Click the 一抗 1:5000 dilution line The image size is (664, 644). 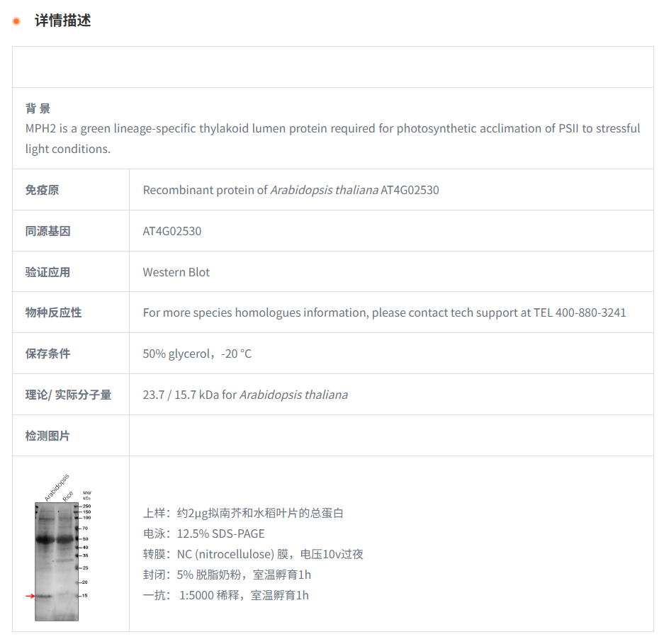tap(225, 595)
